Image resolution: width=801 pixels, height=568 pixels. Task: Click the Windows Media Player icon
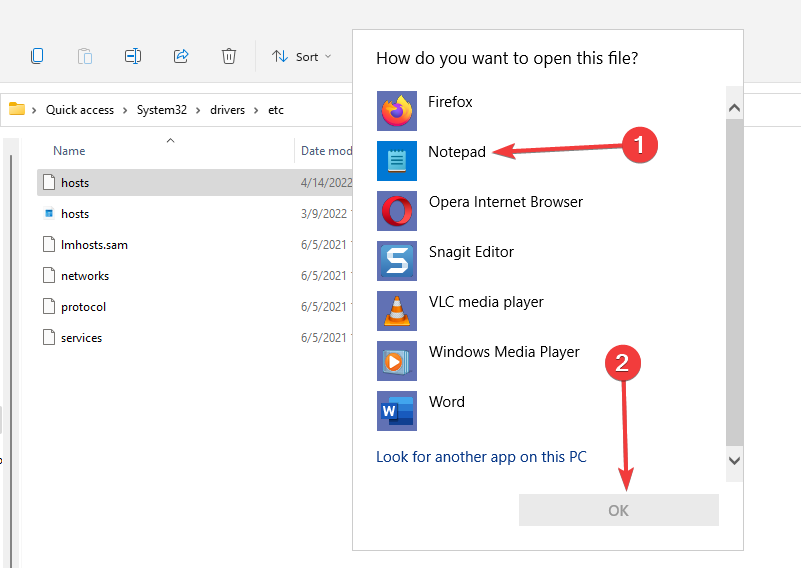coord(397,361)
